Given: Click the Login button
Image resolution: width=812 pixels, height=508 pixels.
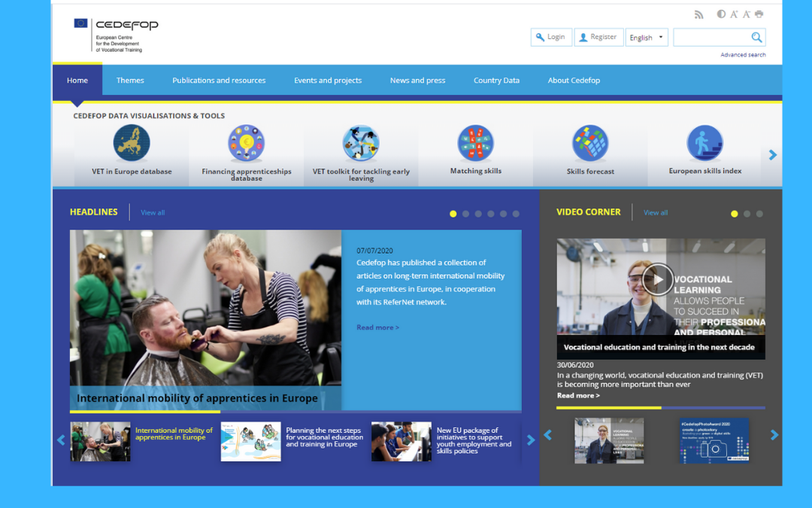Looking at the screenshot, I should [x=550, y=37].
